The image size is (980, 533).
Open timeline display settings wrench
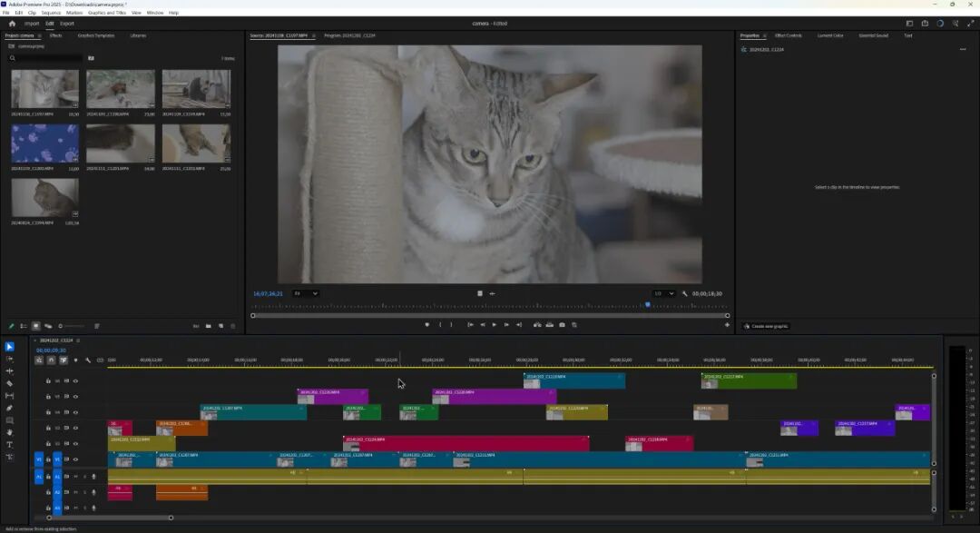88,360
